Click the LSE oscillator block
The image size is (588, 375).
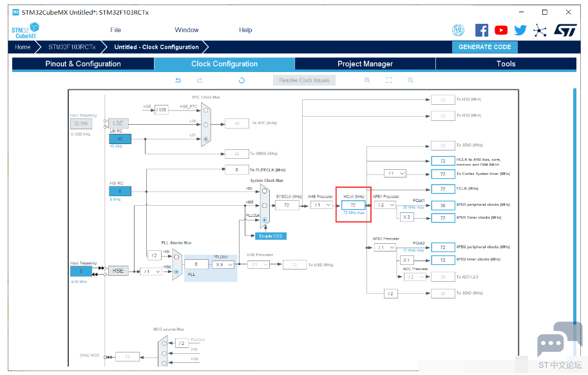(x=118, y=123)
